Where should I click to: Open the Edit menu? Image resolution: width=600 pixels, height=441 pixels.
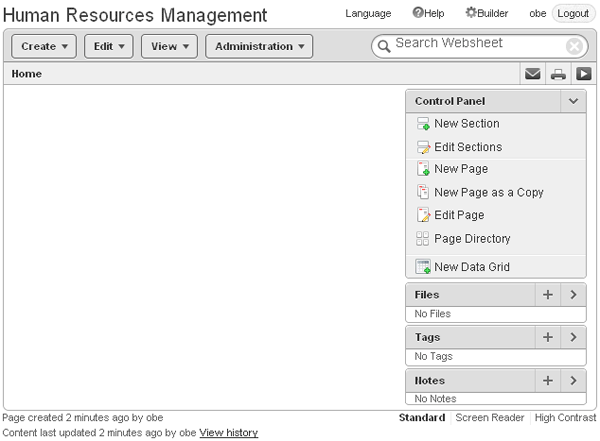click(x=109, y=46)
